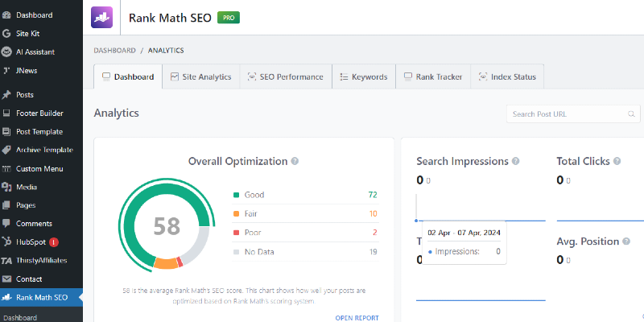Click the Contact envelope icon
The width and height of the screenshot is (644, 322).
[x=6, y=279]
